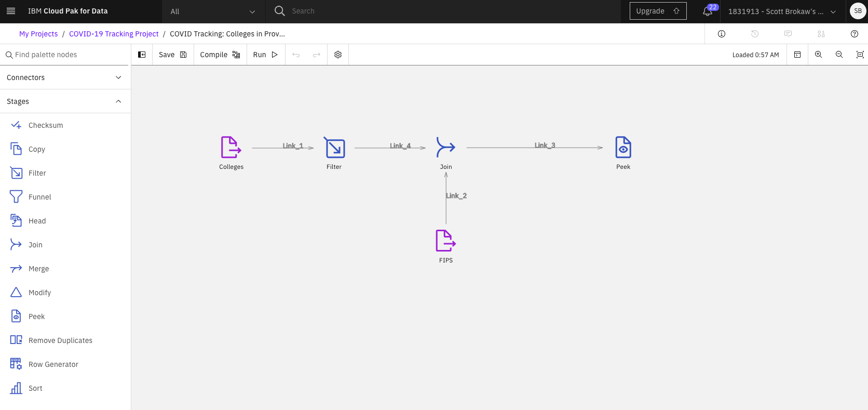Open the data assets icon
Screen dimensions: 868x410
(821, 34)
